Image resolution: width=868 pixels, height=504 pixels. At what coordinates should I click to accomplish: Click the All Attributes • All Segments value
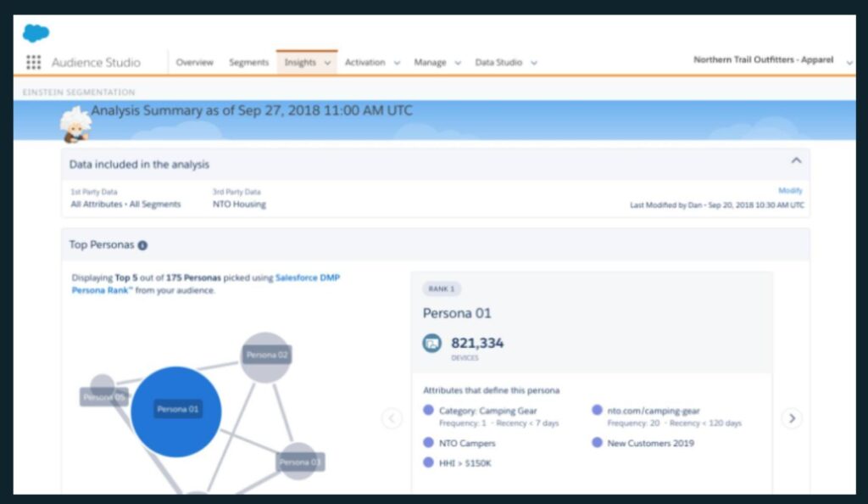[125, 204]
